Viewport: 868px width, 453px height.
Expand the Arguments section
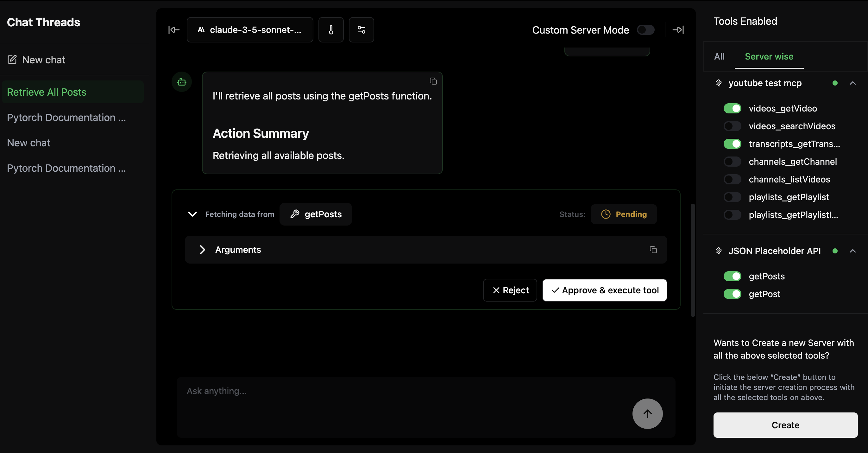[x=203, y=250]
